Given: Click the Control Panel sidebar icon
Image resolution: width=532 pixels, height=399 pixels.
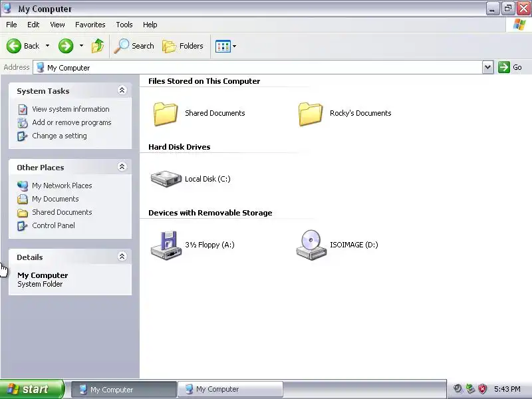Looking at the screenshot, I should 23,225.
